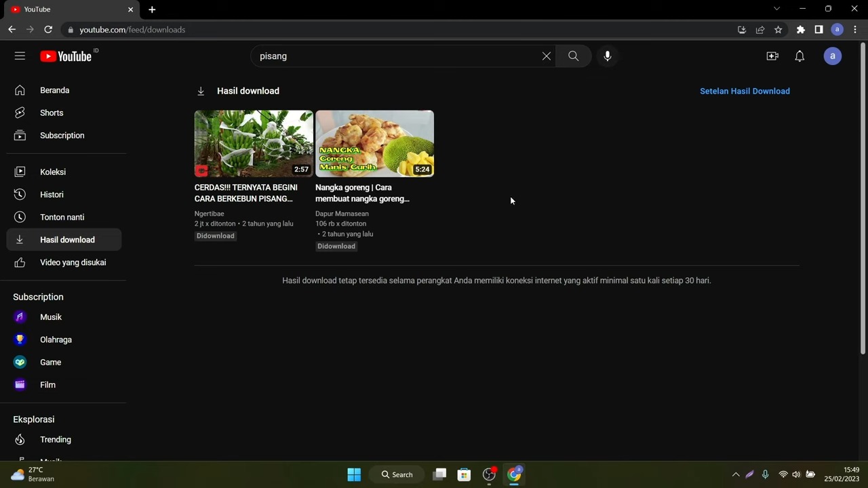Open Video yang disukai in sidebar
The height and width of the screenshot is (488, 868).
pos(64,262)
